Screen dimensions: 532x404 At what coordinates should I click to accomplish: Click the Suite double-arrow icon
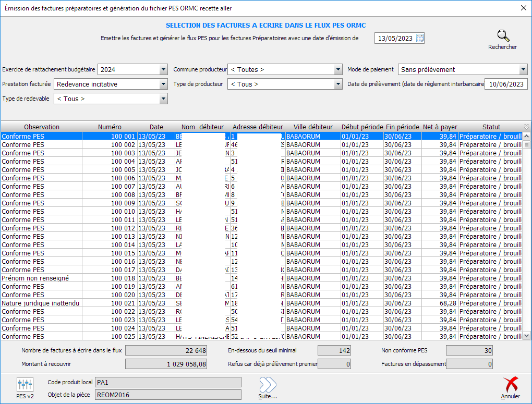pyautogui.click(x=268, y=385)
